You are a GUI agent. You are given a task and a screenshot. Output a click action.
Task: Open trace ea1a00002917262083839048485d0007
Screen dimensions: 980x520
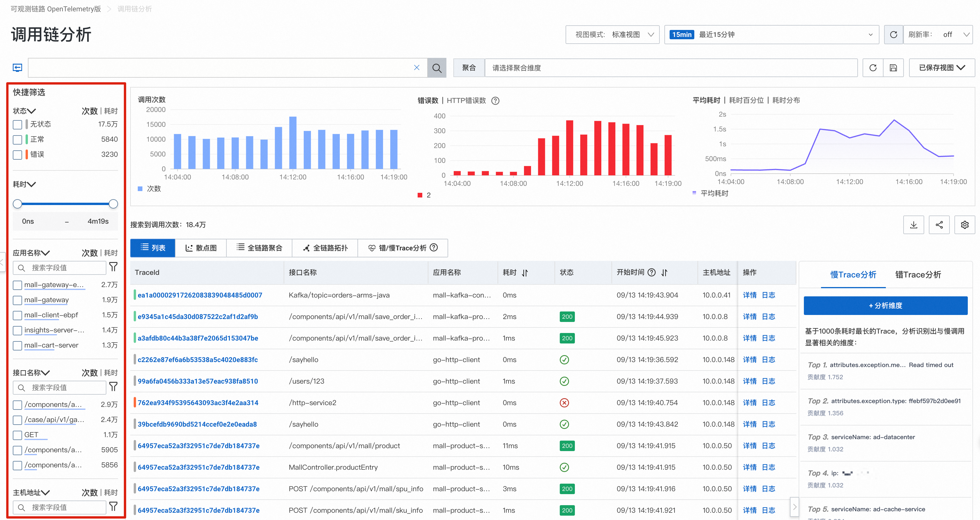coord(200,295)
